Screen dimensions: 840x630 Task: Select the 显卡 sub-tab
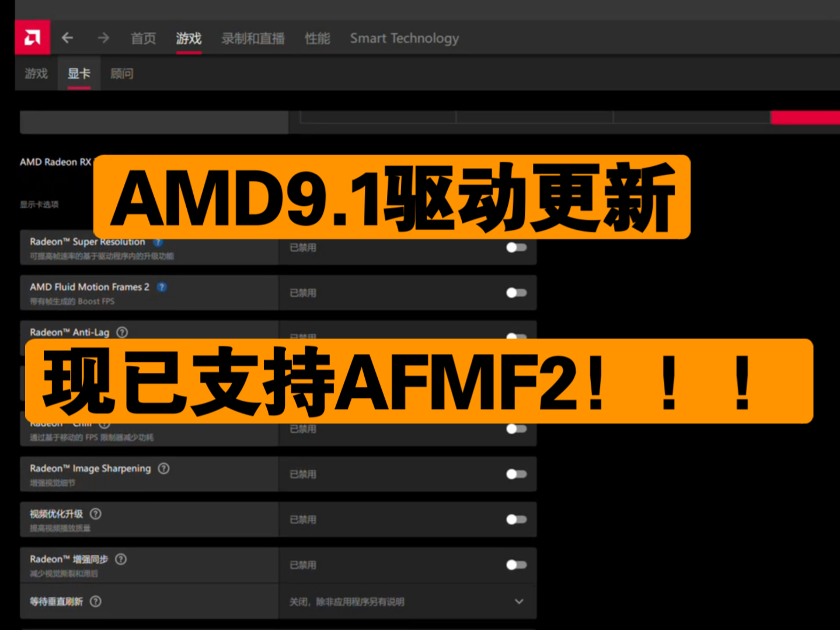click(79, 73)
